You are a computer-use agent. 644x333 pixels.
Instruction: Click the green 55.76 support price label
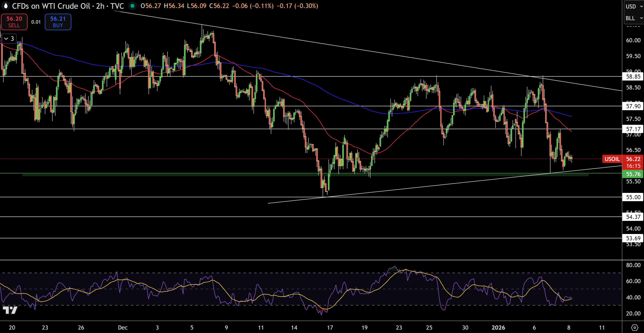633,174
